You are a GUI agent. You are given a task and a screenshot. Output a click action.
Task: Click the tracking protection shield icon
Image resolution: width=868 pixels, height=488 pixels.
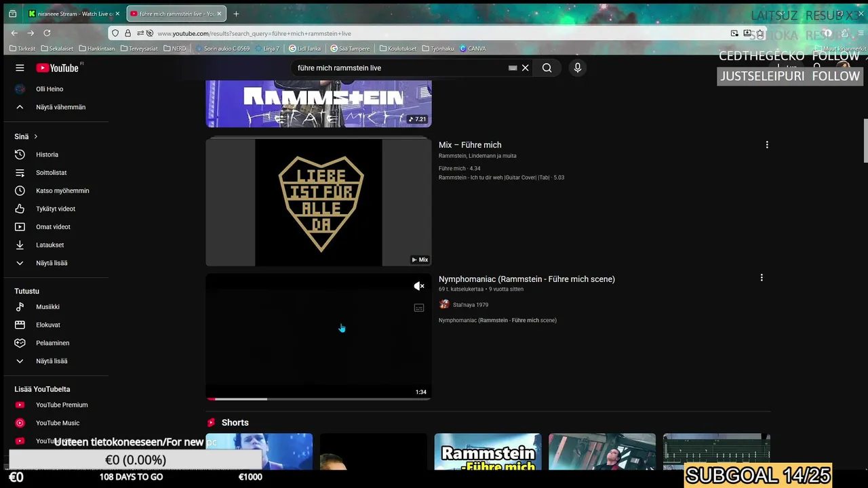coord(115,33)
